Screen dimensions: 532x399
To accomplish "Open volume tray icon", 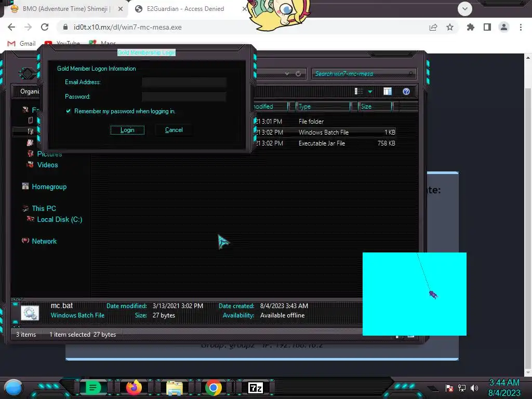I will pyautogui.click(x=474, y=388).
